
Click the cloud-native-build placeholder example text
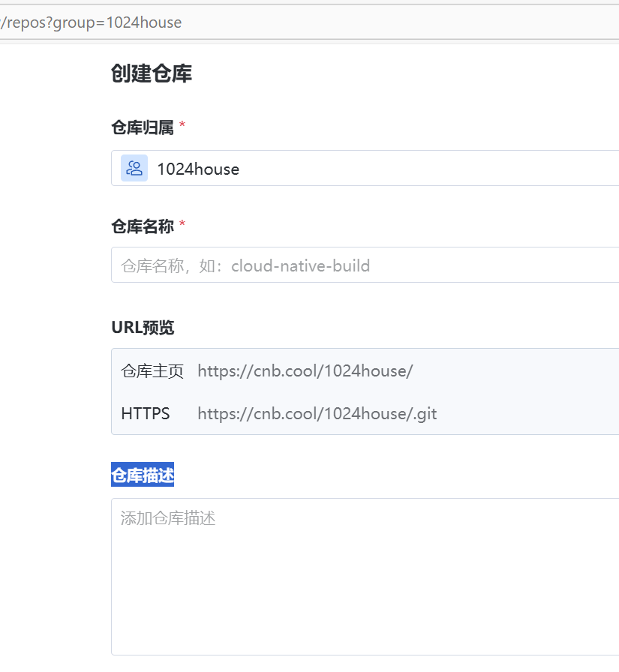(x=300, y=265)
